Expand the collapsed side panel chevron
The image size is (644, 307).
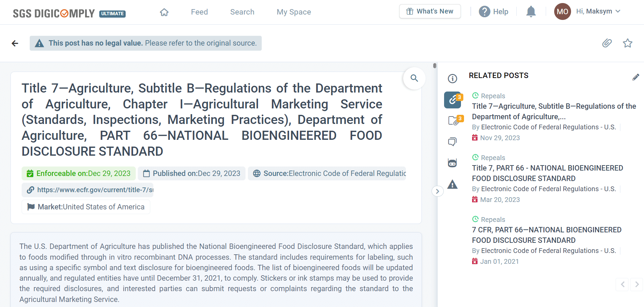437,191
